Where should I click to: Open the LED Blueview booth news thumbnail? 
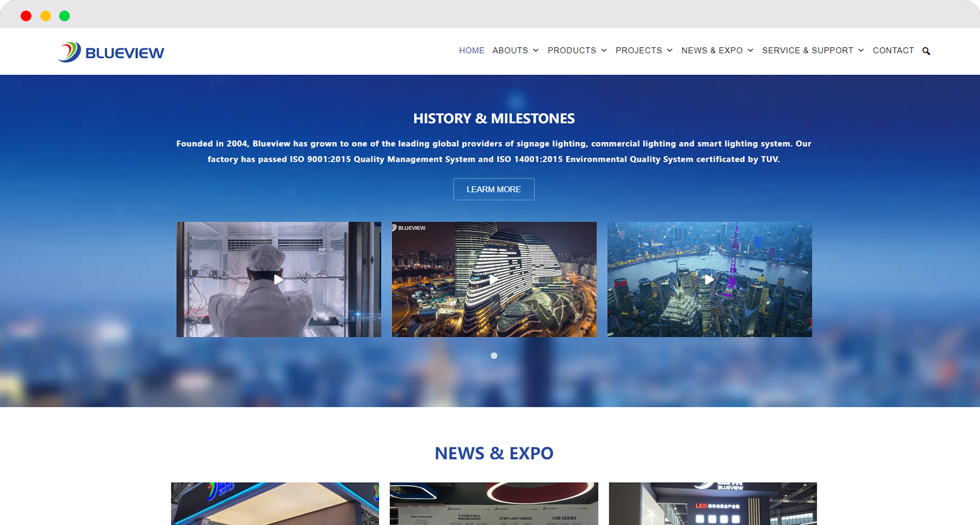(x=713, y=504)
